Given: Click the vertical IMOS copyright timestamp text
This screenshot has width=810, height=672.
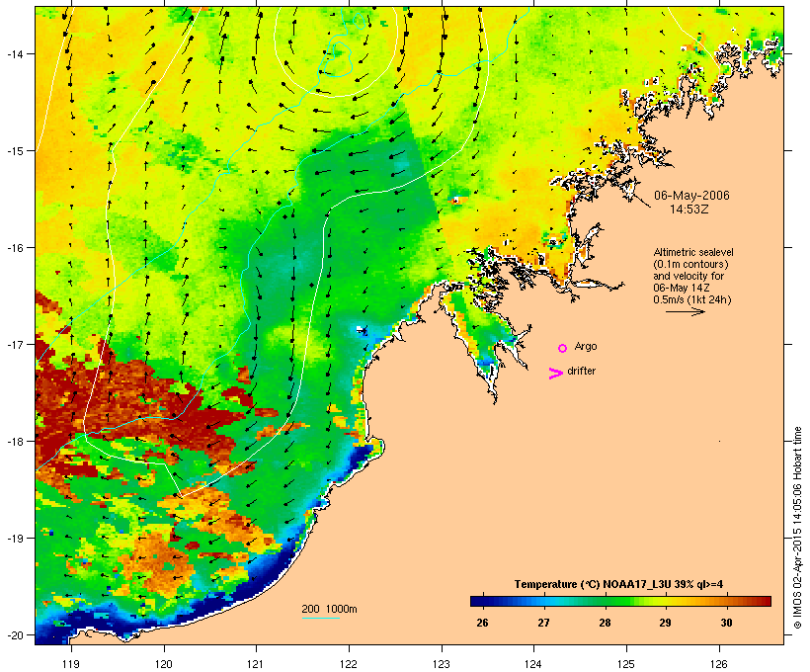Looking at the screenshot, I should [x=797, y=528].
